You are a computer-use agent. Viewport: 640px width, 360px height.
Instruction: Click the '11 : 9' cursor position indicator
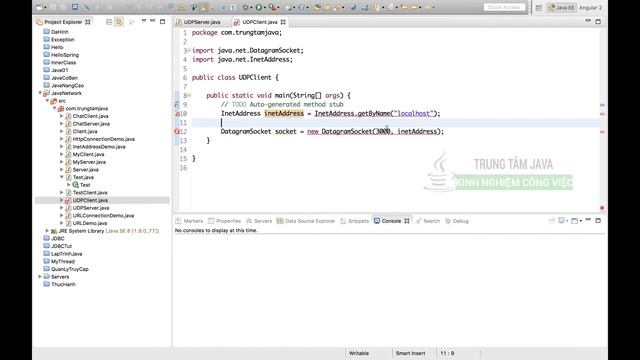tap(447, 353)
